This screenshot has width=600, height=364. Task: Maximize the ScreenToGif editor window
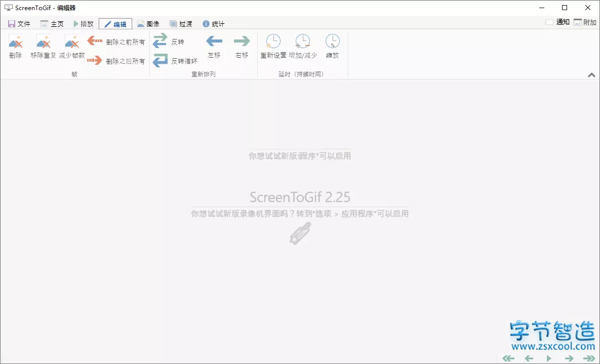(x=565, y=8)
